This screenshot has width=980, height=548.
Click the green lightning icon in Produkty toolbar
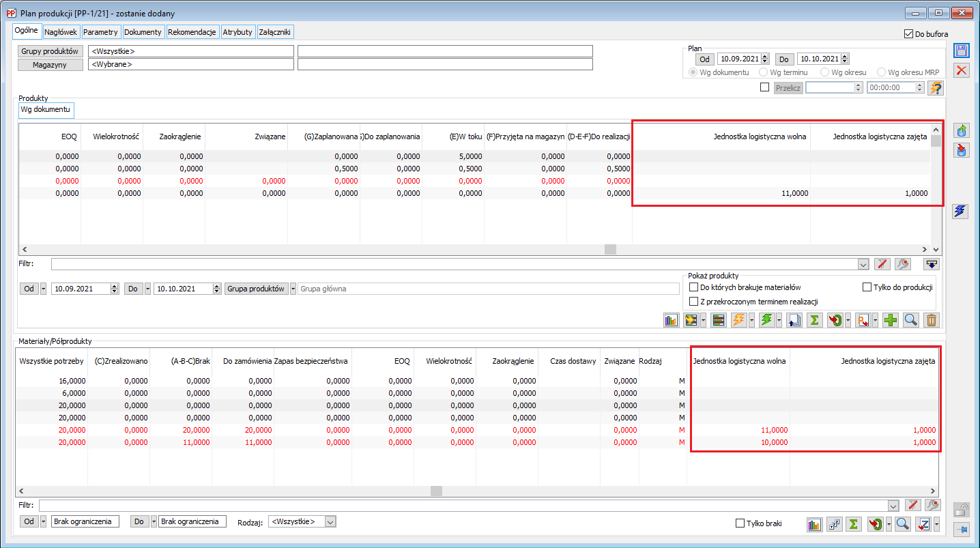click(x=766, y=319)
